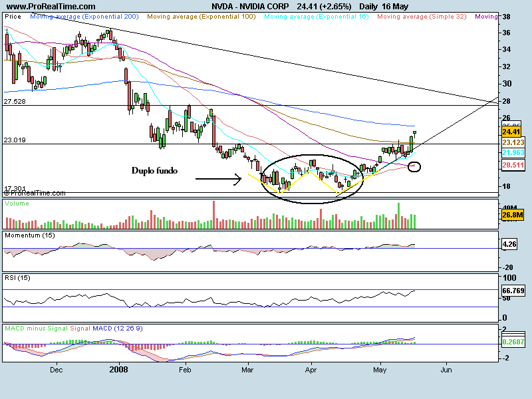Click the 30 price axis label

click(x=507, y=84)
